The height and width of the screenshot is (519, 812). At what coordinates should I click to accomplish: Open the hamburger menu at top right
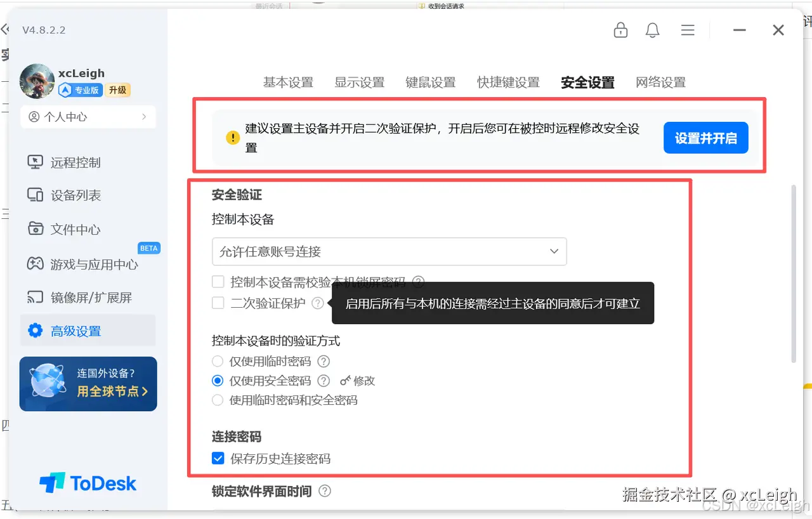tap(688, 30)
